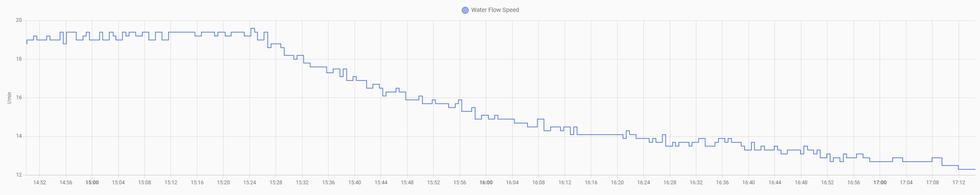
Task: Click the 15:24 time axis label
Action: coord(249,183)
